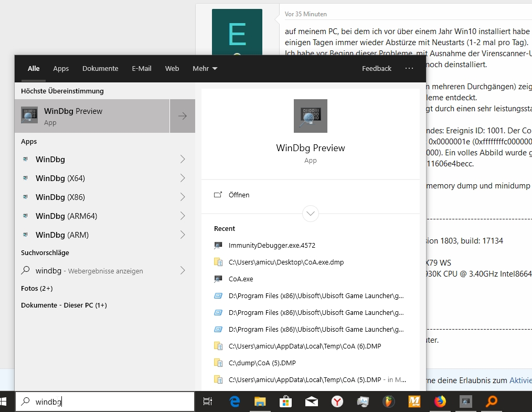532x412 pixels.
Task: Open the Feedback option
Action: pyautogui.click(x=376, y=68)
